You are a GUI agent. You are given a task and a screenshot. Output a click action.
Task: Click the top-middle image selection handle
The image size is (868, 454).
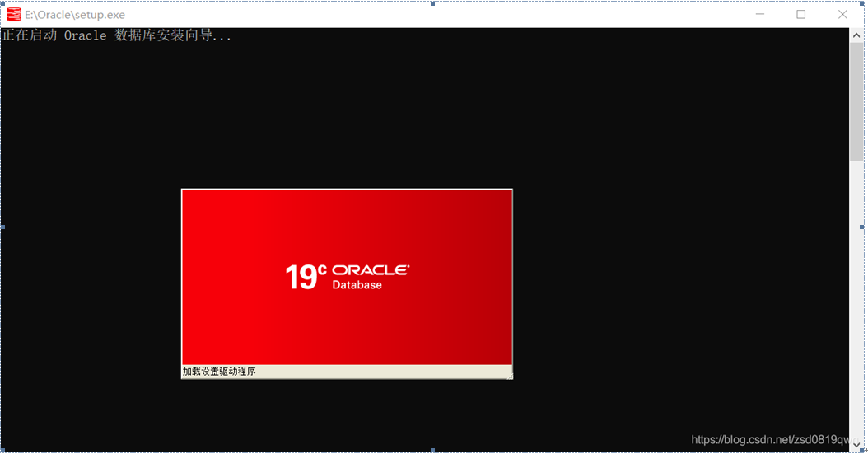pyautogui.click(x=433, y=2)
